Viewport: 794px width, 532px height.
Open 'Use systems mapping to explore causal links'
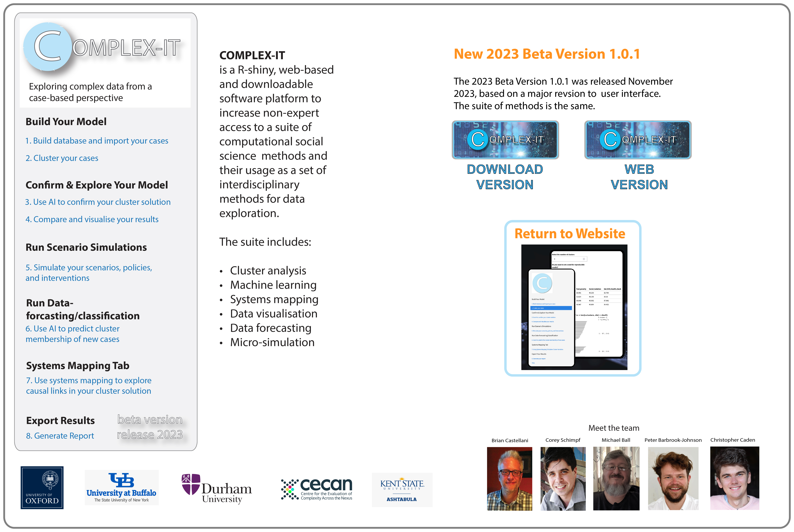pos(89,386)
